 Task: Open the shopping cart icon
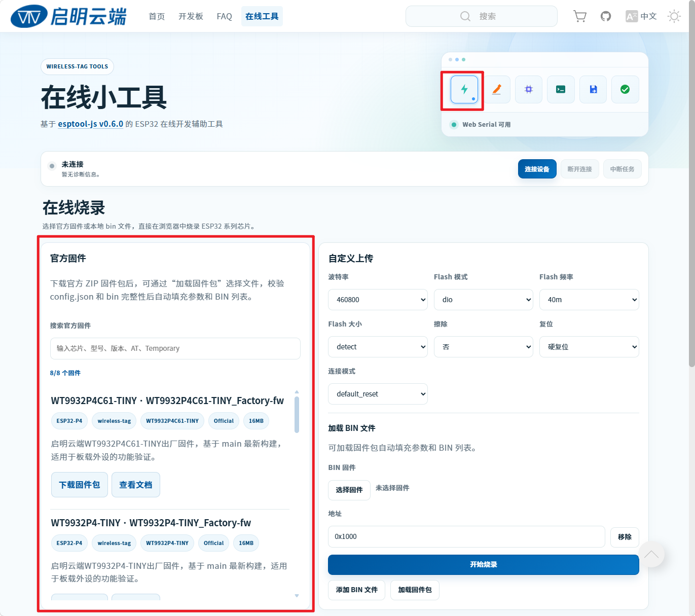pyautogui.click(x=580, y=16)
